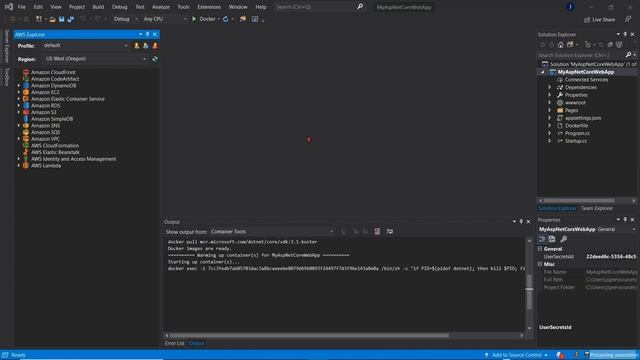Click the Undo toolbar icon
This screenshot has width=640, height=360.
(83, 19)
